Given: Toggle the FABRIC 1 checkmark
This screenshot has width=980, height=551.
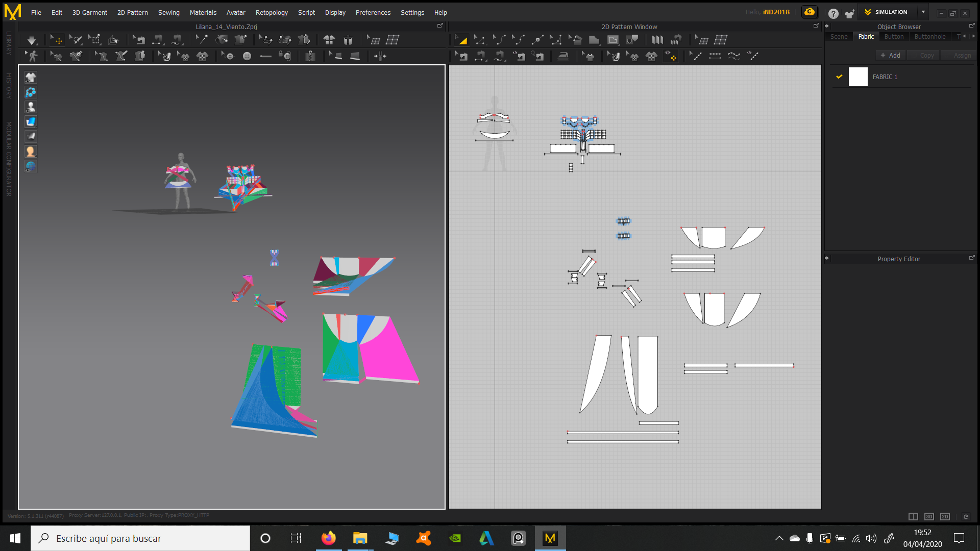Looking at the screenshot, I should [x=839, y=77].
